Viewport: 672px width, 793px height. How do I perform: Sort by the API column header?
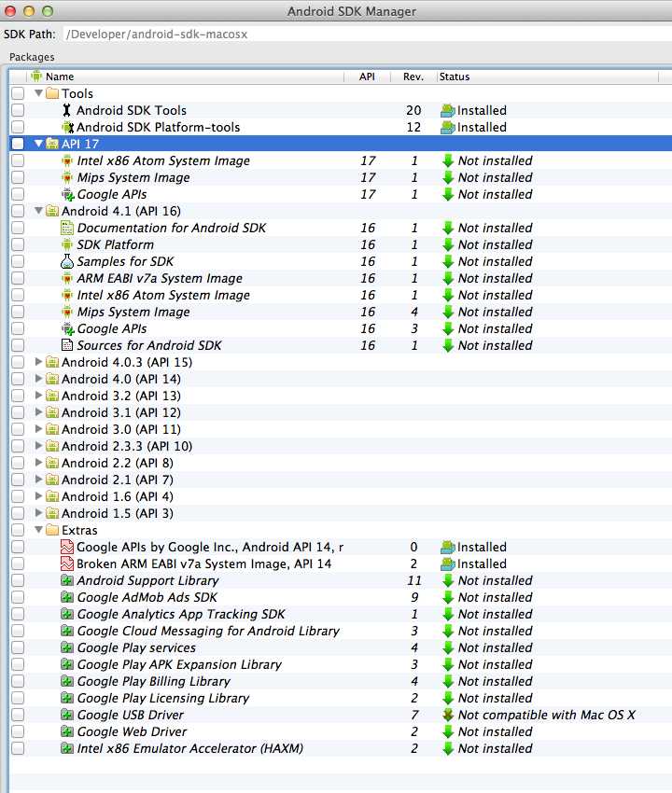coord(368,77)
